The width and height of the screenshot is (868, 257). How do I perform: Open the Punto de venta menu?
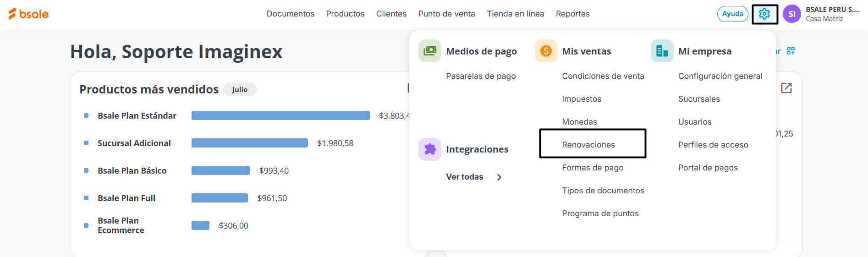(446, 14)
